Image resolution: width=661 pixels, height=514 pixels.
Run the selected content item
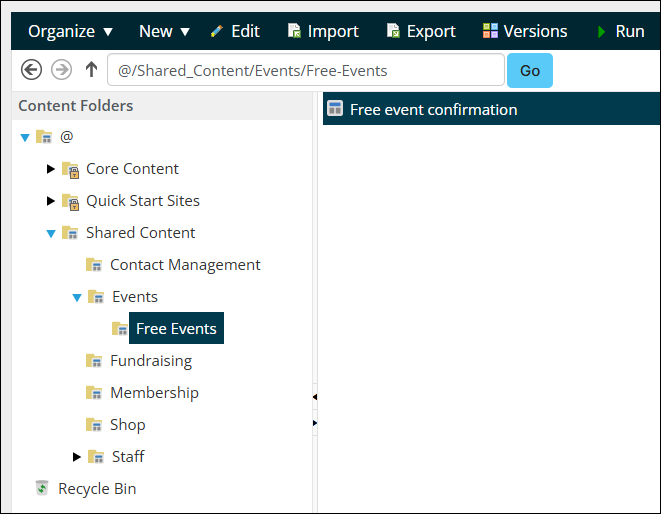pyautogui.click(x=621, y=31)
